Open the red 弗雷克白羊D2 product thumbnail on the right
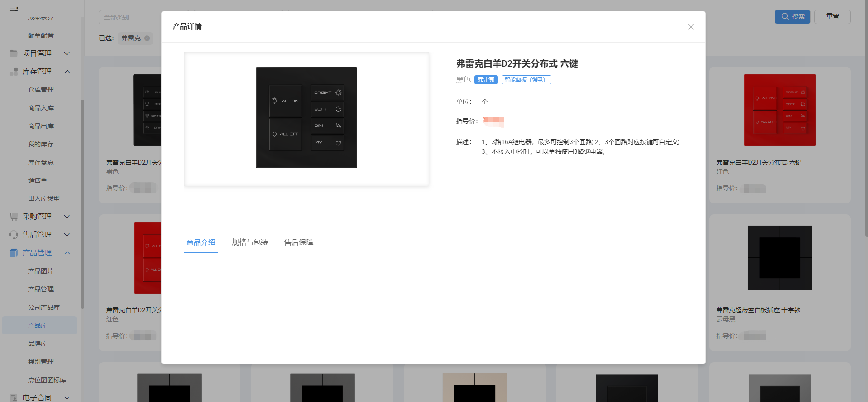 [x=780, y=110]
